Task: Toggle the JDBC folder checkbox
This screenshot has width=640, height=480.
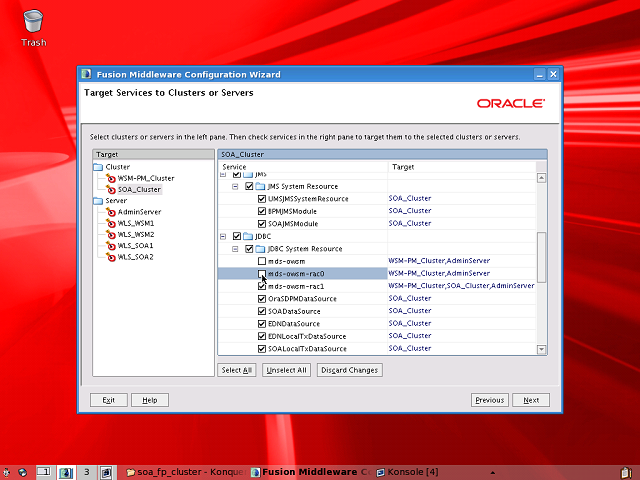Action: click(237, 236)
